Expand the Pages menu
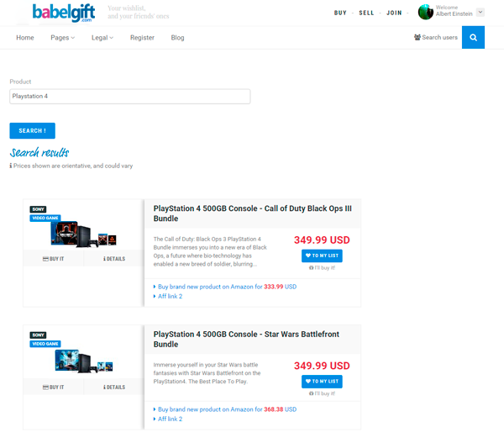Viewport: 504px width, 443px height. 63,38
